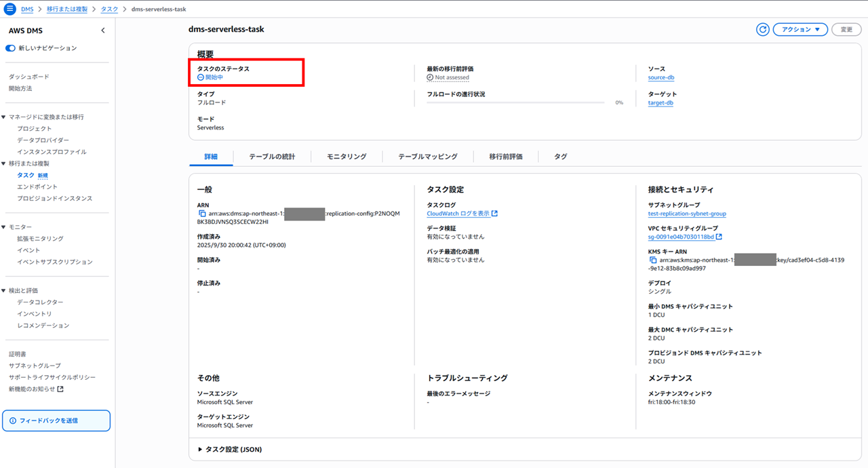Click the Not assessed status text
868x468 pixels.
(x=452, y=77)
